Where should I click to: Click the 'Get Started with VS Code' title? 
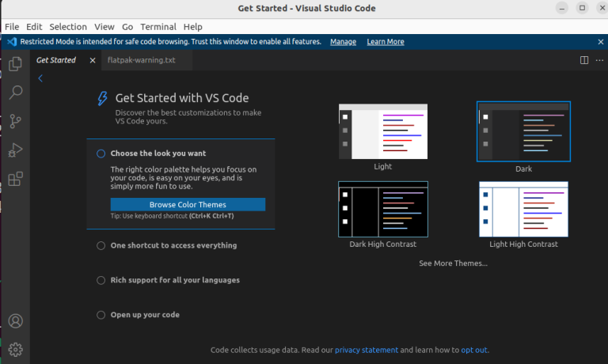point(182,98)
